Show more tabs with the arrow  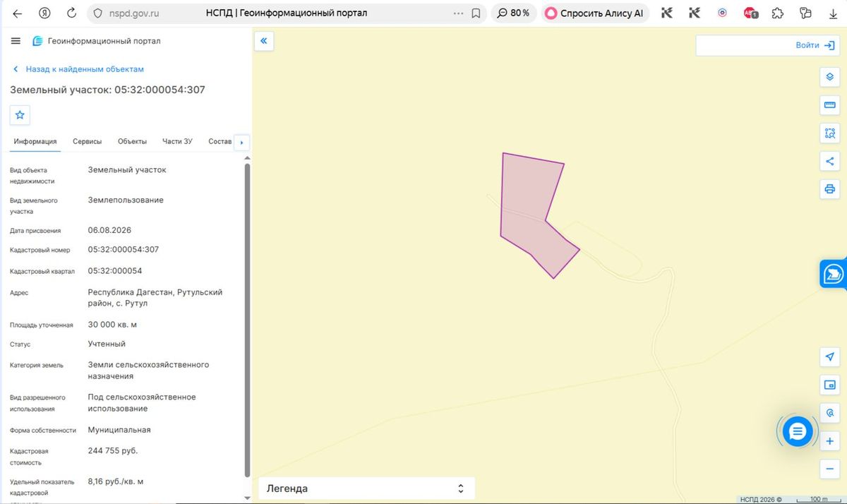241,142
